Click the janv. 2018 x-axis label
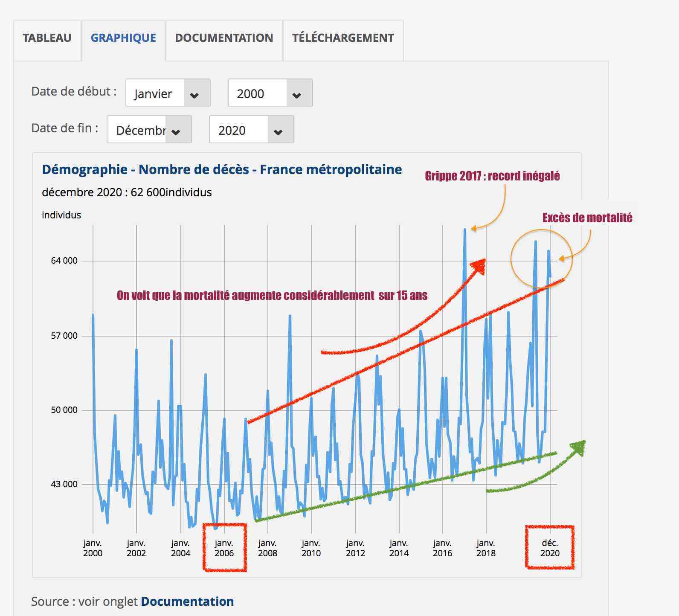Viewport: 679px width, 616px height. 486,548
